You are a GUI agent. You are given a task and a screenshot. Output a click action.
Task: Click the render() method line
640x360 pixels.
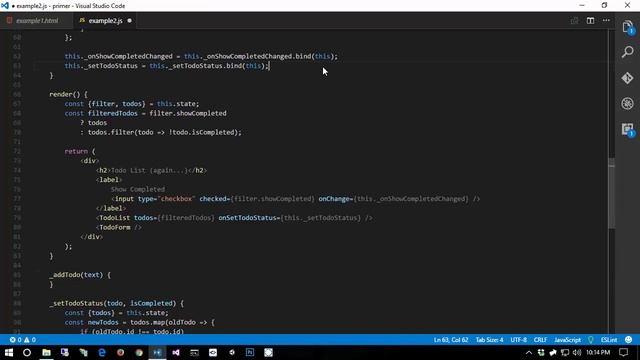(x=68, y=94)
